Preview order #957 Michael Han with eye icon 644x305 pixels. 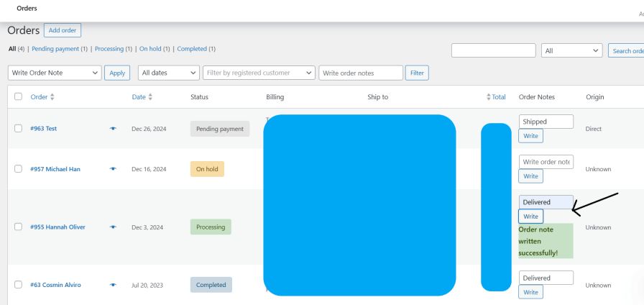113,169
